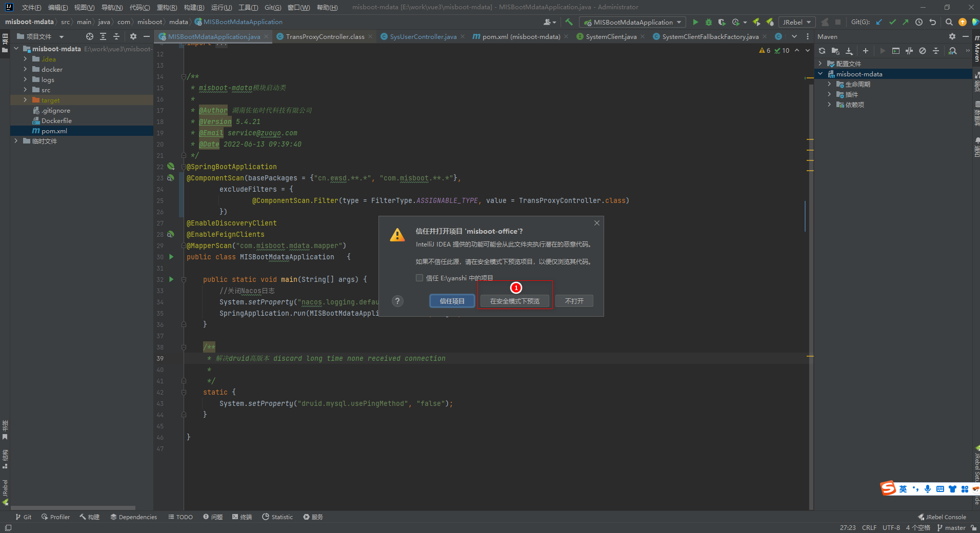Image resolution: width=980 pixels, height=533 pixels.
Task: Add Maven project with plus icon
Action: click(866, 51)
